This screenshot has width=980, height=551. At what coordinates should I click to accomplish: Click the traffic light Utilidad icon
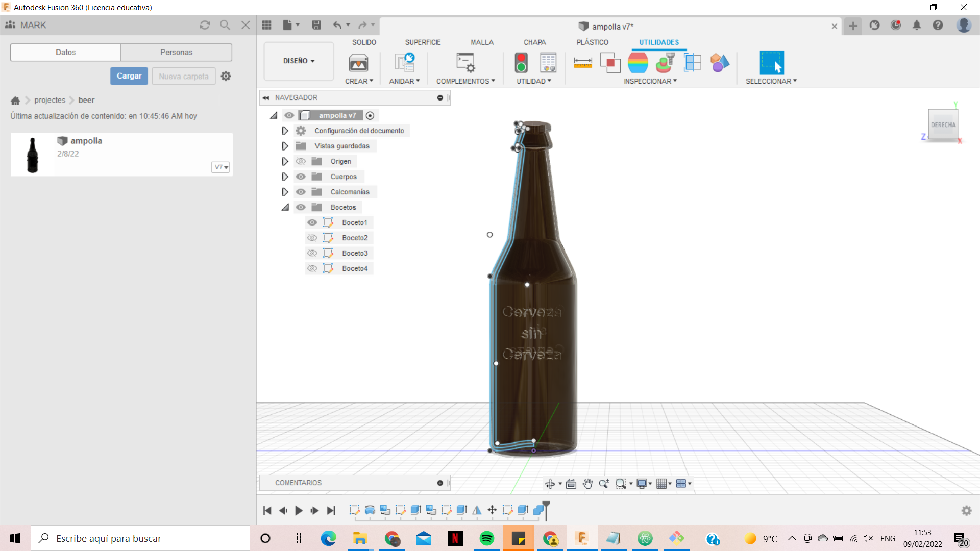[x=521, y=63]
